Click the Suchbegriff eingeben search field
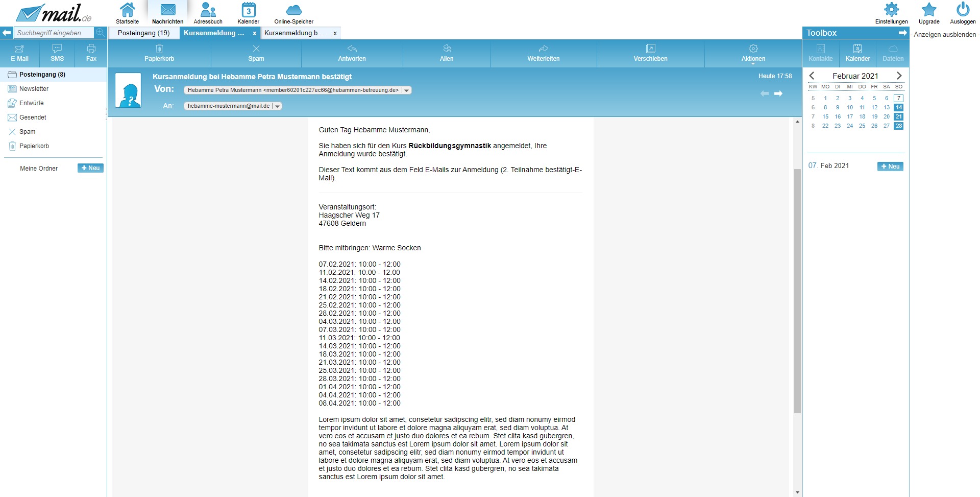Screen dimensions: 980x497 [54, 33]
